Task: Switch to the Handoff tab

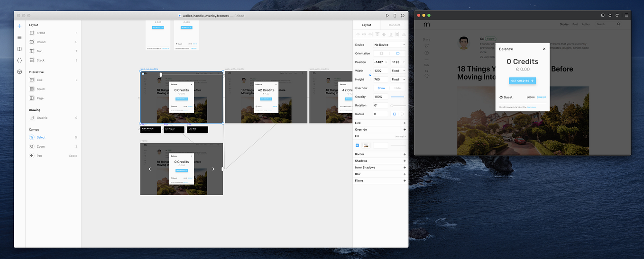Action: pos(394,25)
